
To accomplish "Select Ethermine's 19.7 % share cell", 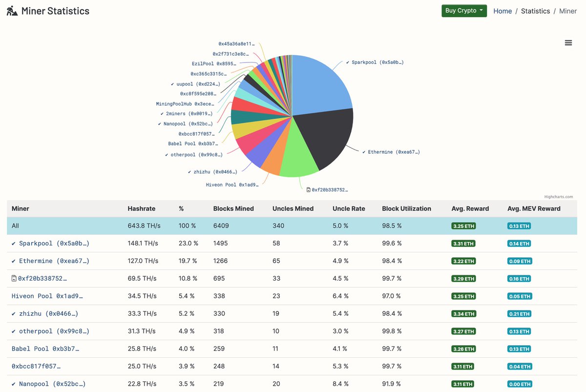I will (x=188, y=261).
